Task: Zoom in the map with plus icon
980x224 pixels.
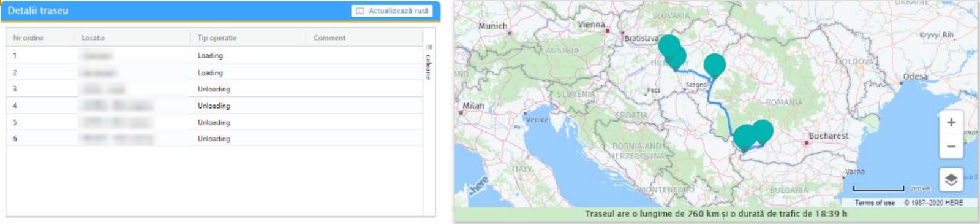Action: click(951, 123)
